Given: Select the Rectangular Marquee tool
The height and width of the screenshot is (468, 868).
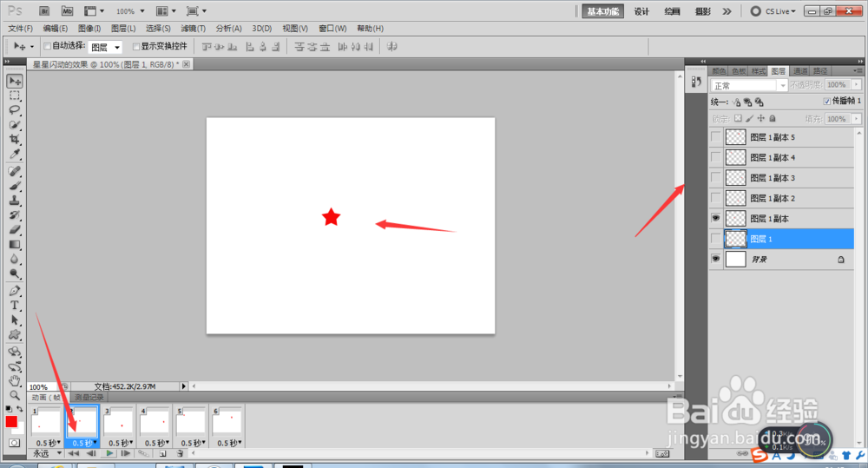Looking at the screenshot, I should coord(15,96).
